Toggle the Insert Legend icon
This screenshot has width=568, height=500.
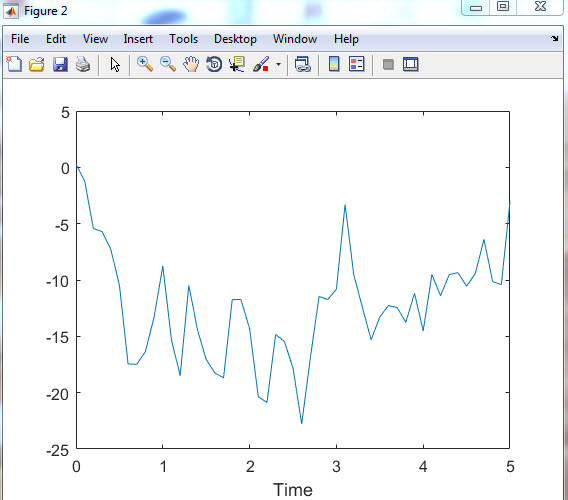(356, 64)
